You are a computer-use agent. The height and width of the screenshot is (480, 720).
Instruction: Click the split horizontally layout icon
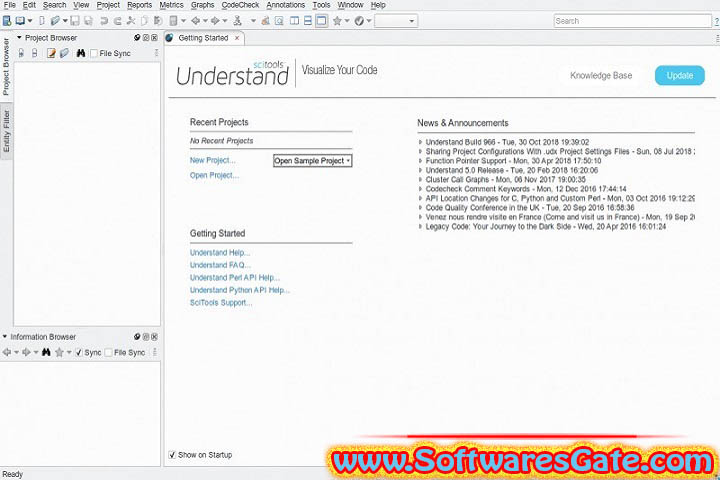pyautogui.click(x=308, y=21)
